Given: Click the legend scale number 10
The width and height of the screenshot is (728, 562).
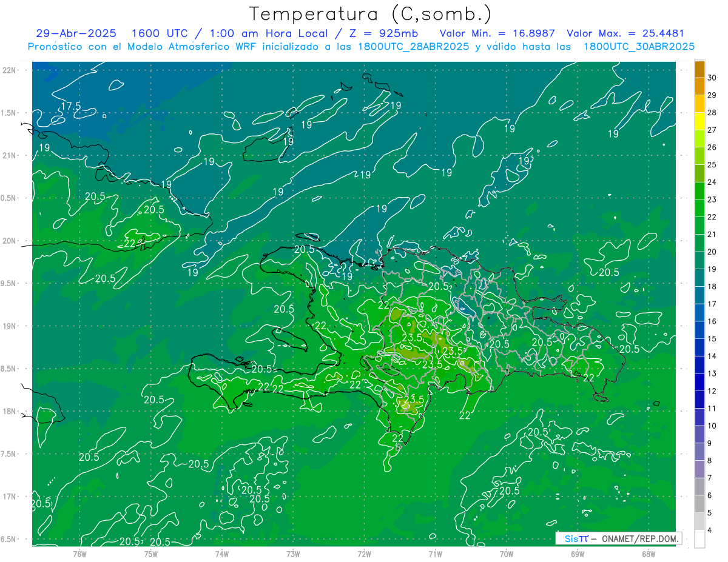Looking at the screenshot, I should (712, 426).
